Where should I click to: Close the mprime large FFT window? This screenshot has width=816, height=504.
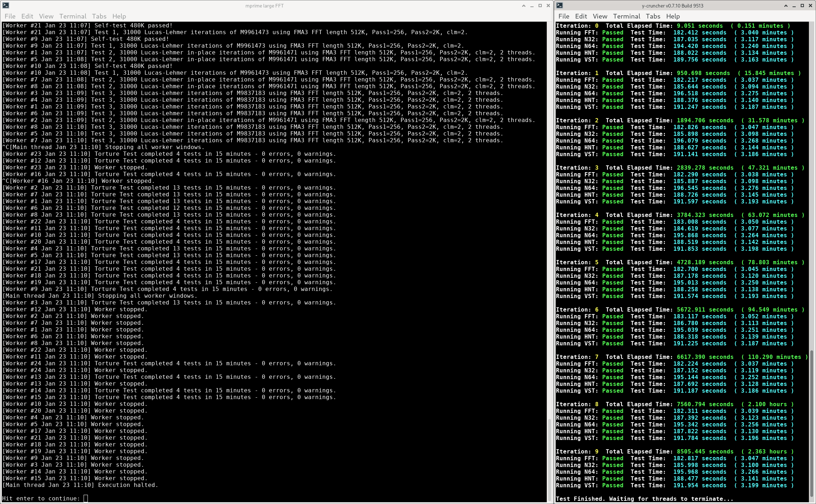click(548, 6)
